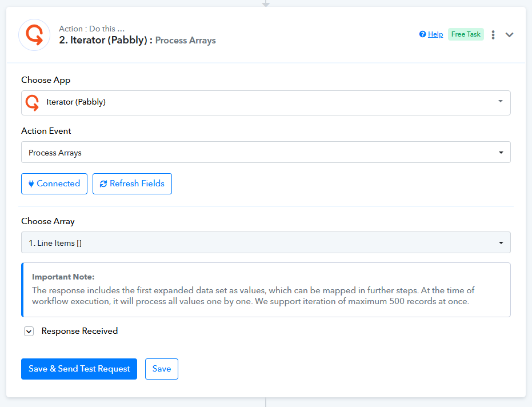Click the Important Note information box

tap(266, 290)
